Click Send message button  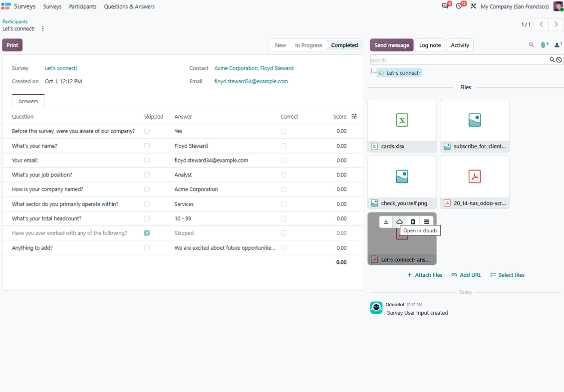coord(392,45)
